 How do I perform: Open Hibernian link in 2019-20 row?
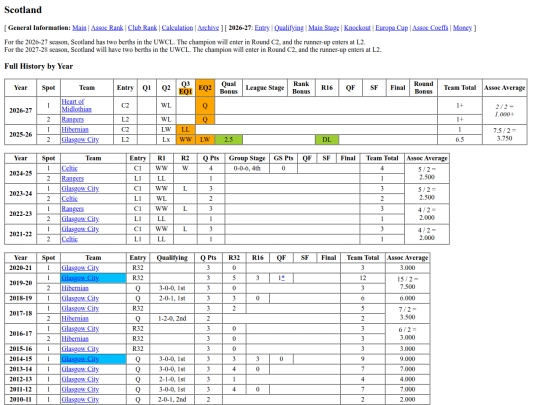tap(75, 288)
